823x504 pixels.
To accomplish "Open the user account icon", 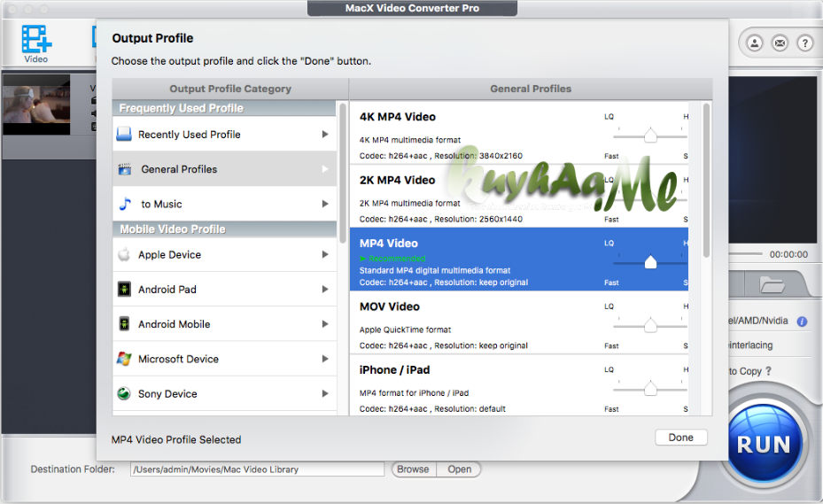I will 755,43.
